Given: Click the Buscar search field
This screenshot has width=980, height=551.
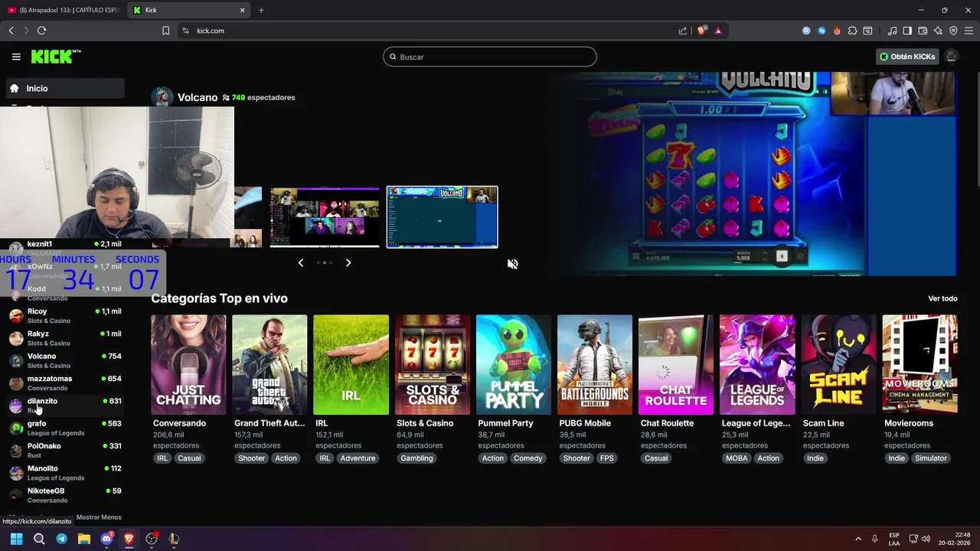Looking at the screenshot, I should tap(490, 57).
